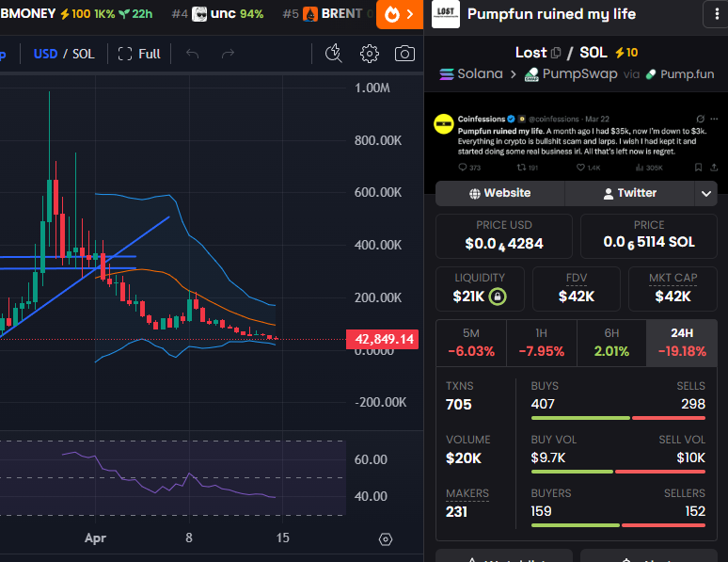Open the trending fire button
Screen dimensions: 728x562
400,14
